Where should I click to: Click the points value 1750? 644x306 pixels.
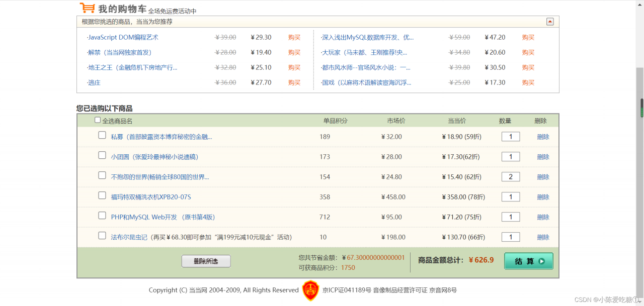click(x=348, y=268)
